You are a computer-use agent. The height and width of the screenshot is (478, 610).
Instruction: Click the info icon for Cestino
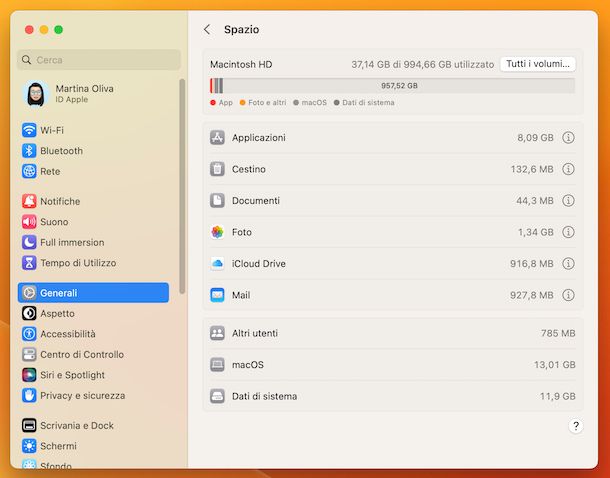[x=568, y=169]
